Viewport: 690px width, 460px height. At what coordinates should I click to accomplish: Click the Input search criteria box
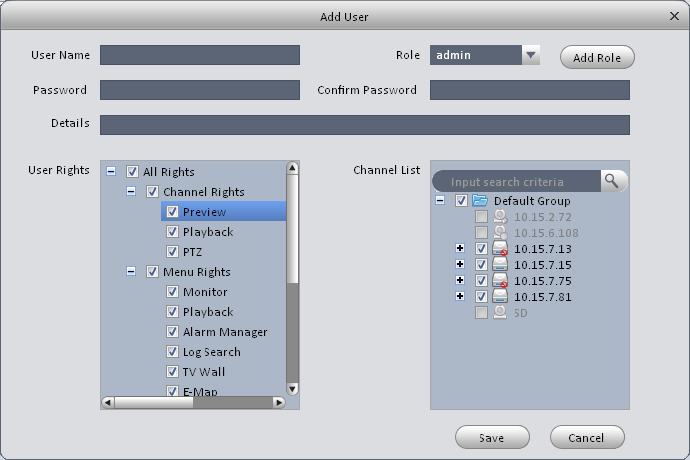coord(517,181)
